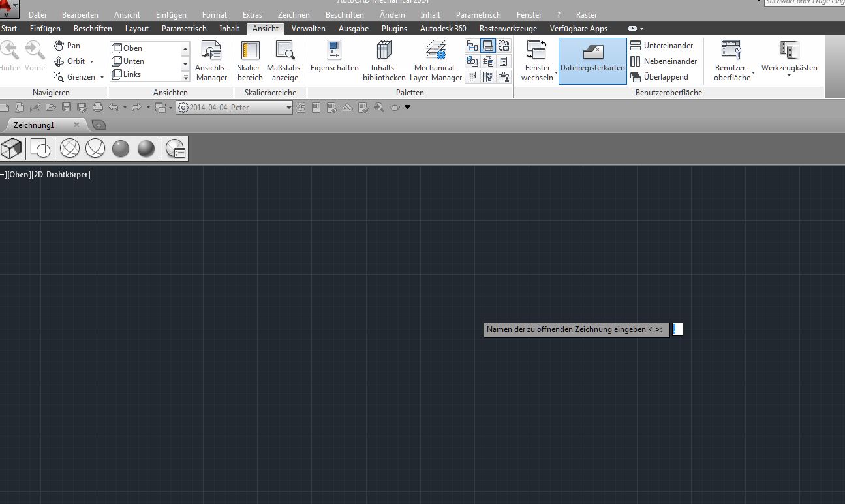Click the rightmost shaded sphere icon

146,149
